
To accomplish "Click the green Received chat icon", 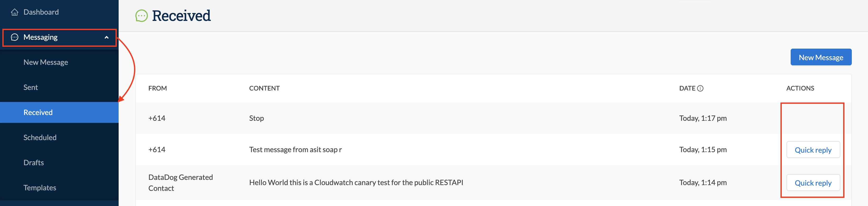I will coord(142,15).
